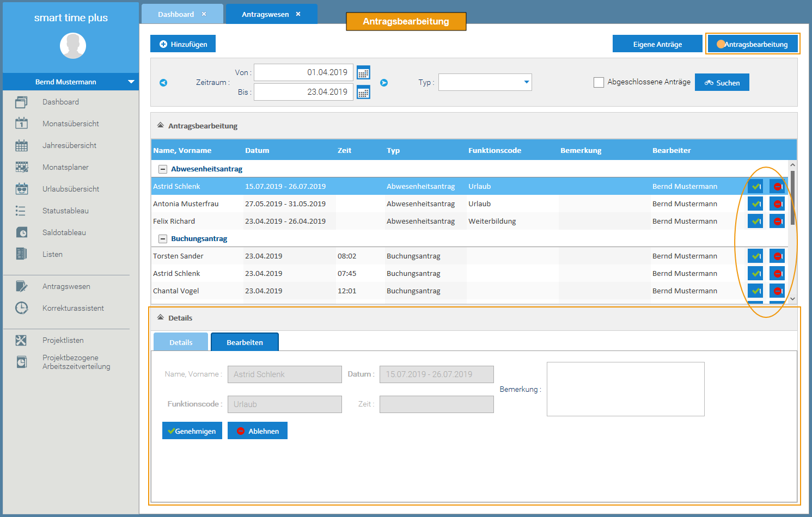Click the Antragswesen sidebar icon
Image resolution: width=812 pixels, height=517 pixels.
tap(21, 286)
